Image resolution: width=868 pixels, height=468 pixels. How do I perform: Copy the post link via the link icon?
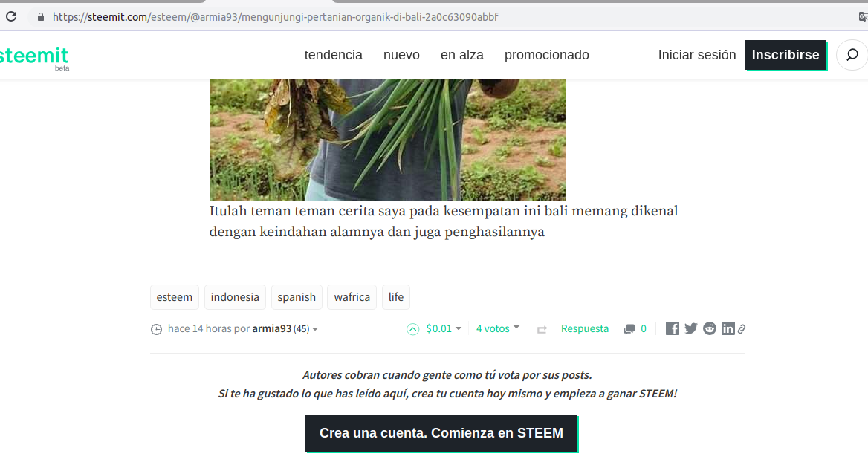pyautogui.click(x=741, y=328)
